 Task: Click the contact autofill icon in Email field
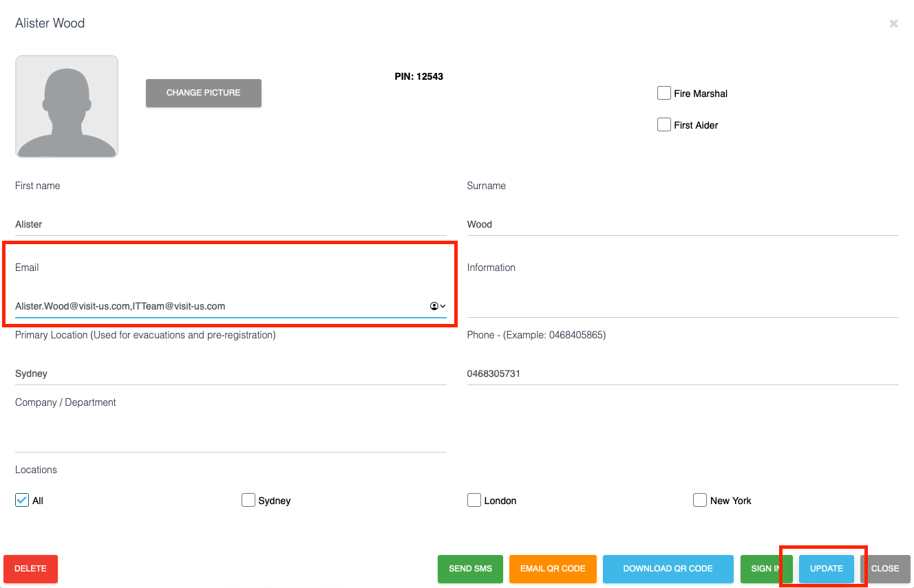coord(434,306)
